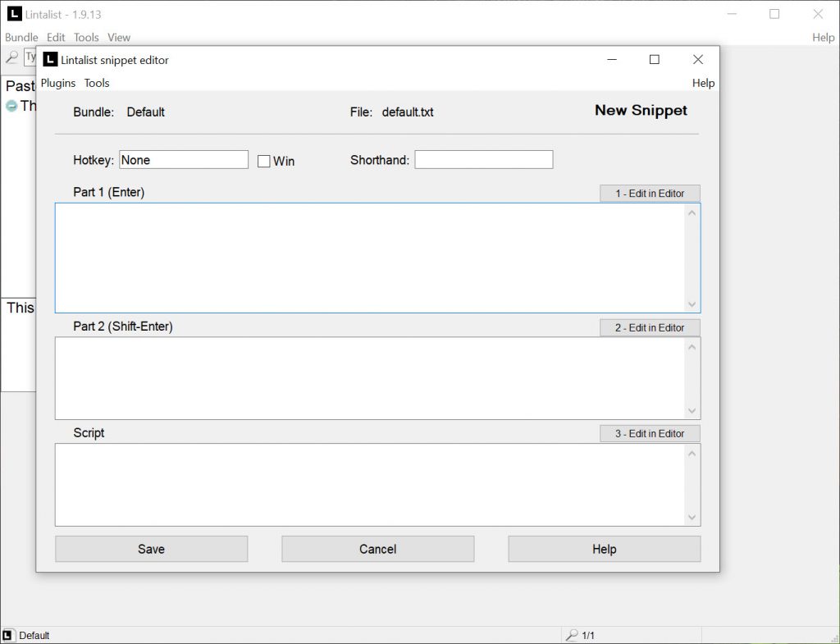The width and height of the screenshot is (840, 644).
Task: Click Script scrollbar up arrow
Action: [692, 454]
